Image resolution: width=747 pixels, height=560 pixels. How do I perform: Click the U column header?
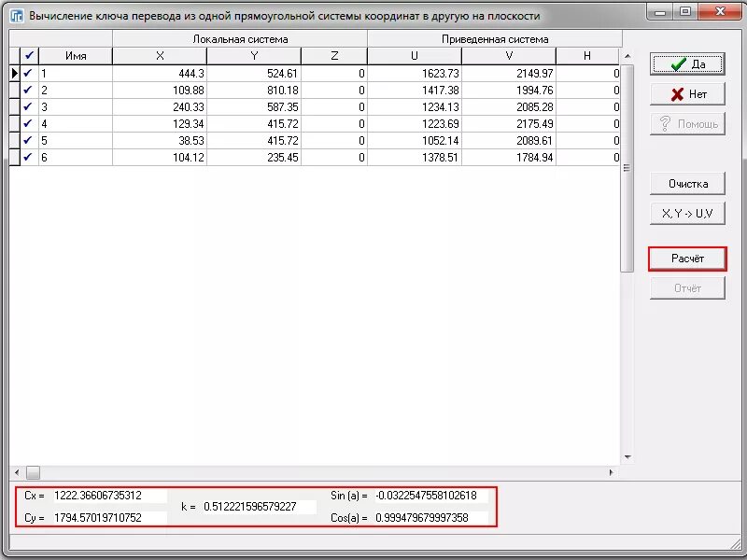click(x=414, y=56)
